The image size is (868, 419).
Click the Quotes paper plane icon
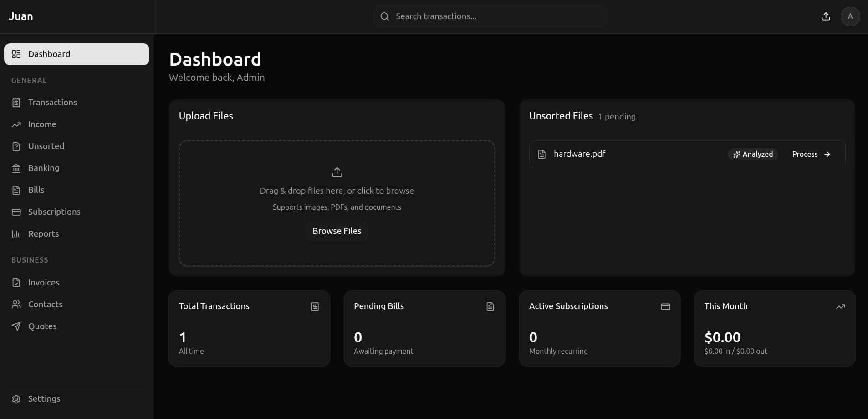coord(16,326)
